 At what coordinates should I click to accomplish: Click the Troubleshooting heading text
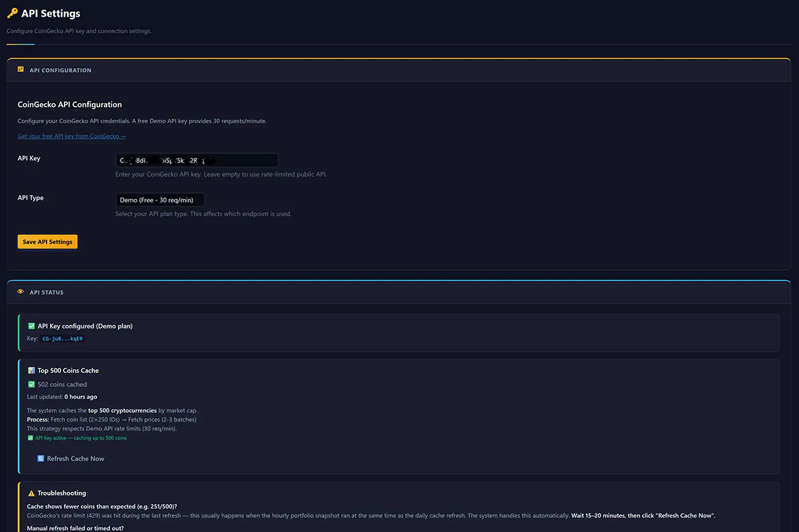pos(62,493)
